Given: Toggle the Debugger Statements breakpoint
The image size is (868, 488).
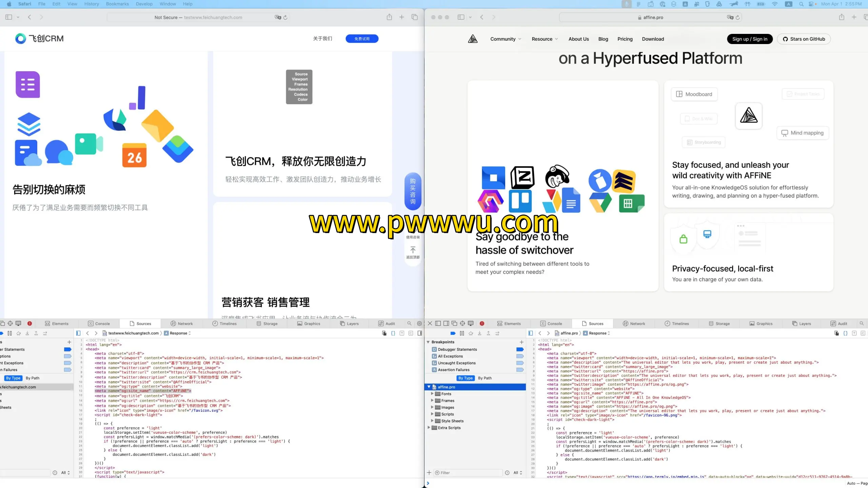Looking at the screenshot, I should pos(520,349).
